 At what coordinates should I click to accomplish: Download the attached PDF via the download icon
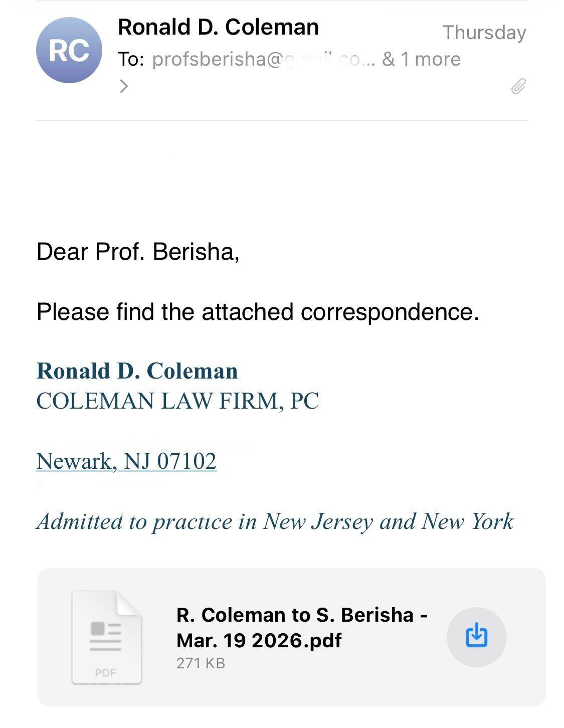(476, 636)
